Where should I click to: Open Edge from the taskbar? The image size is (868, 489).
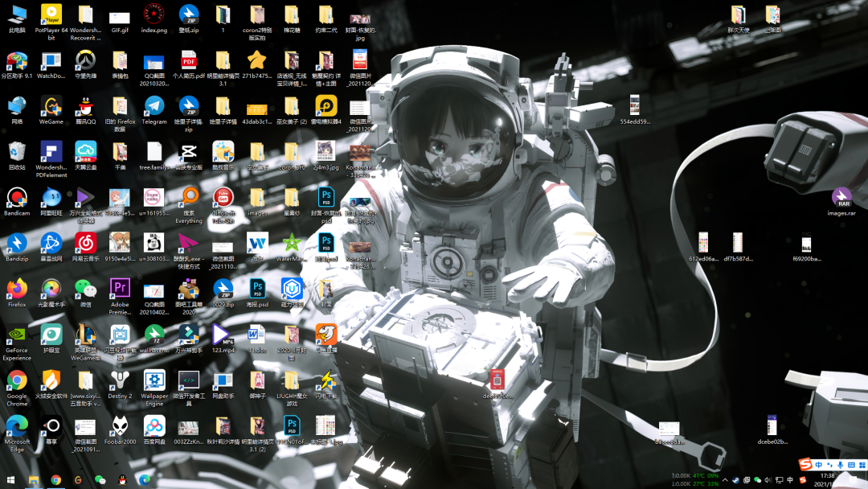coord(145,479)
